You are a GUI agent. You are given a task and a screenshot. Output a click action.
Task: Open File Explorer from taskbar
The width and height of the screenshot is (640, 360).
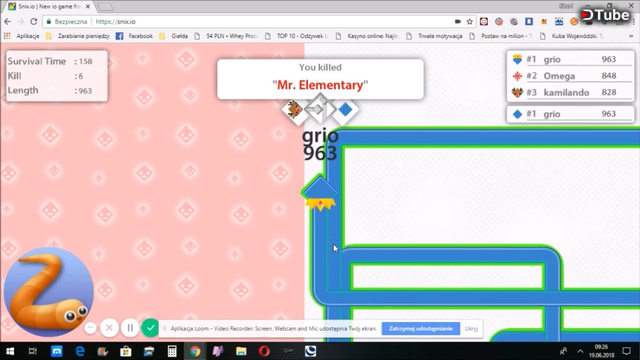click(x=241, y=351)
